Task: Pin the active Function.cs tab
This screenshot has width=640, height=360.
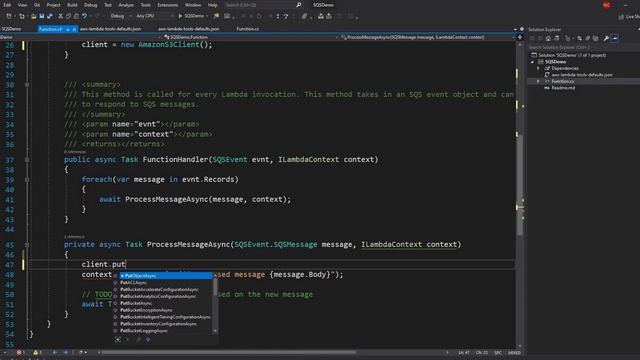Action: tap(68, 29)
